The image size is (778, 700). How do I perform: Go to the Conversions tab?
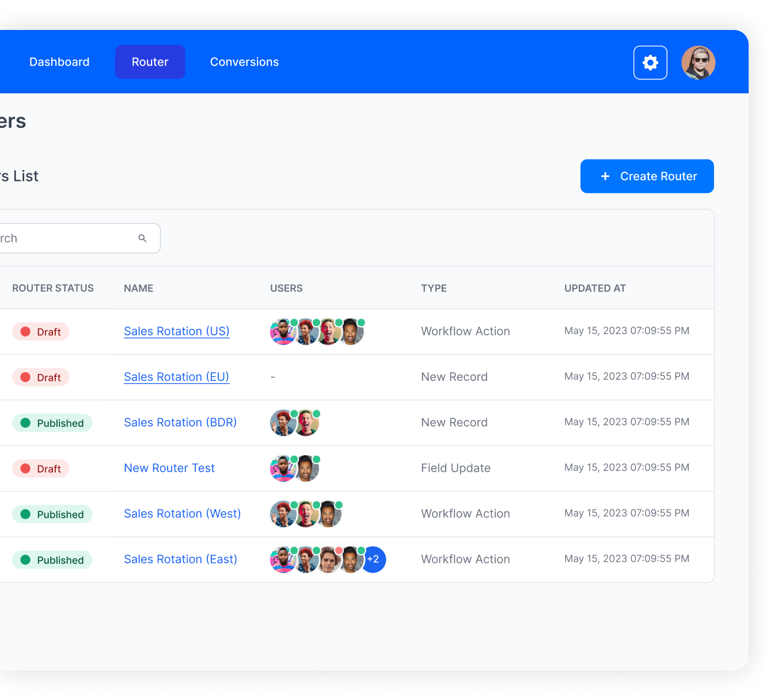244,62
